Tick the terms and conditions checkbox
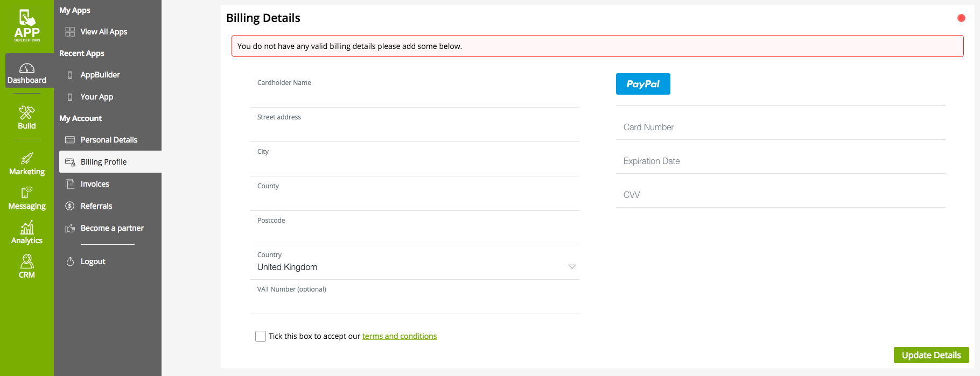 [261, 336]
